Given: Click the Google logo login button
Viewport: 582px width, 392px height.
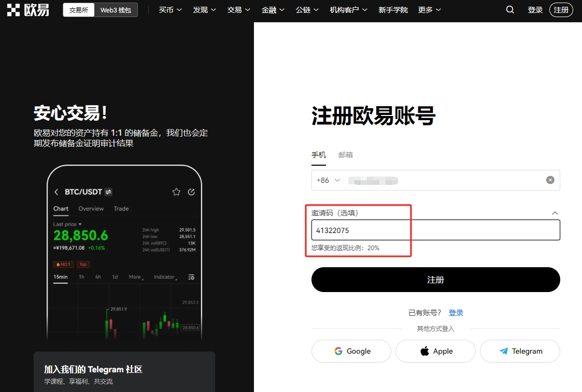Looking at the screenshot, I should (351, 351).
